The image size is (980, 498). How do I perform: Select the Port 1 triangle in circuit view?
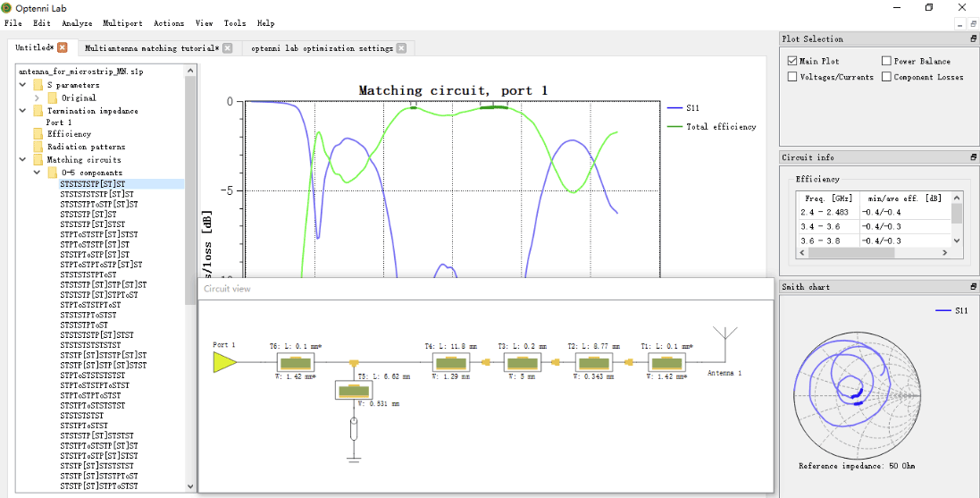224,361
